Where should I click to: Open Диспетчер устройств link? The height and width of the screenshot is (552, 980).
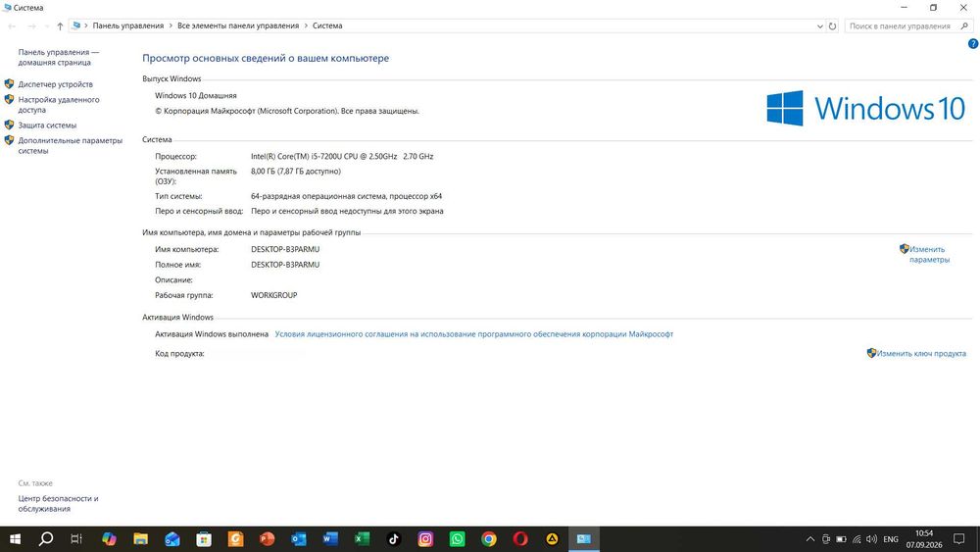coord(55,83)
